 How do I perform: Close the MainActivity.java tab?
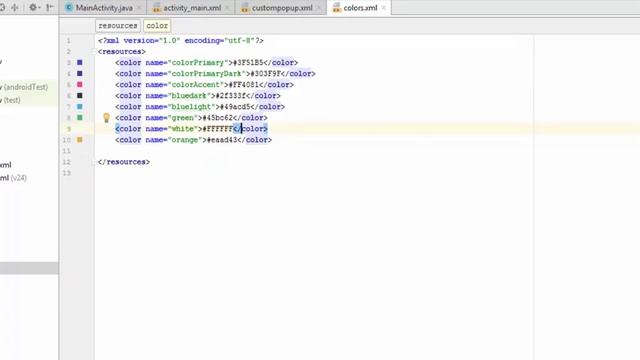(x=139, y=8)
